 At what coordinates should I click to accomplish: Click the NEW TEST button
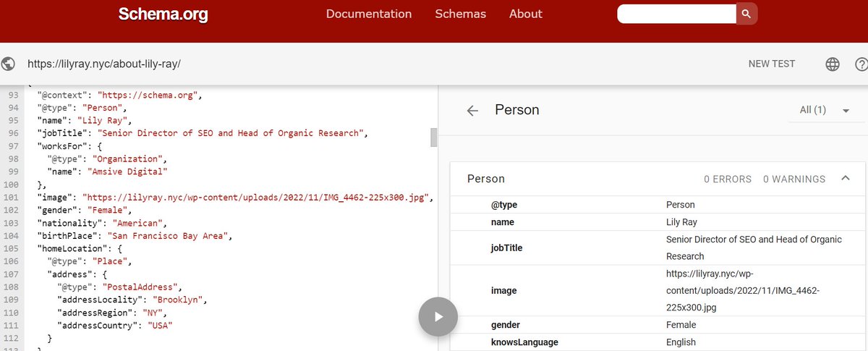[x=772, y=64]
